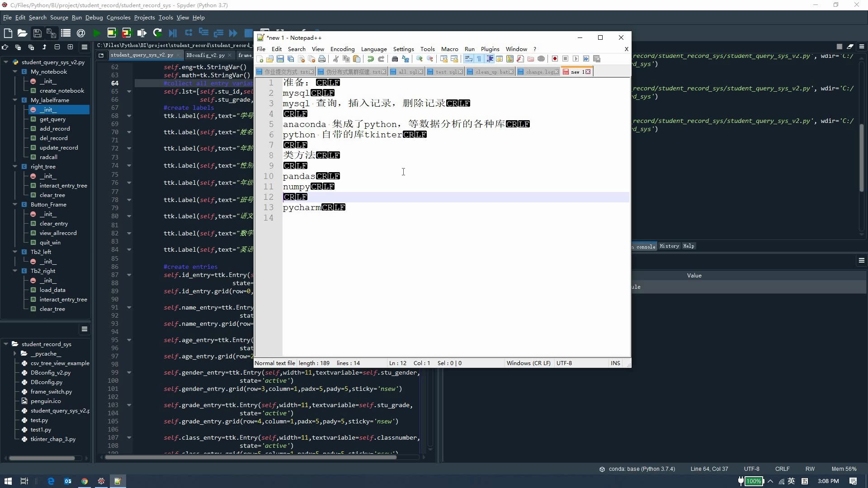Click the console pane vertical scrollbar
The height and width of the screenshot is (488, 868).
[x=862, y=158]
